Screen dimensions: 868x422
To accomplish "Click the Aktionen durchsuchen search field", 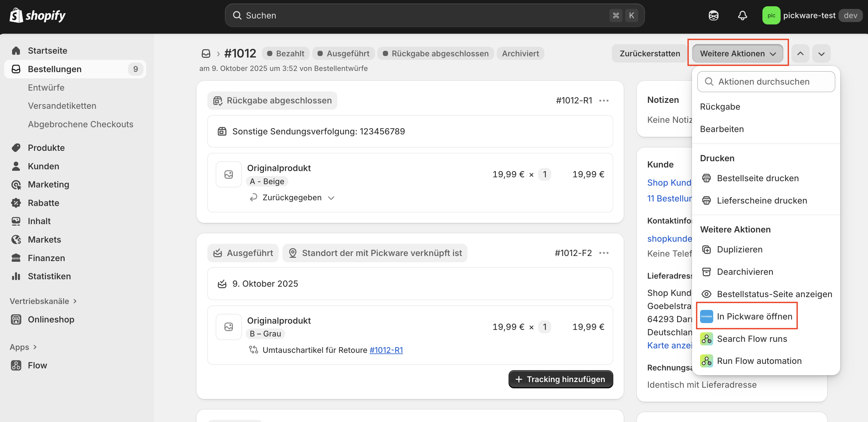I will click(x=766, y=81).
